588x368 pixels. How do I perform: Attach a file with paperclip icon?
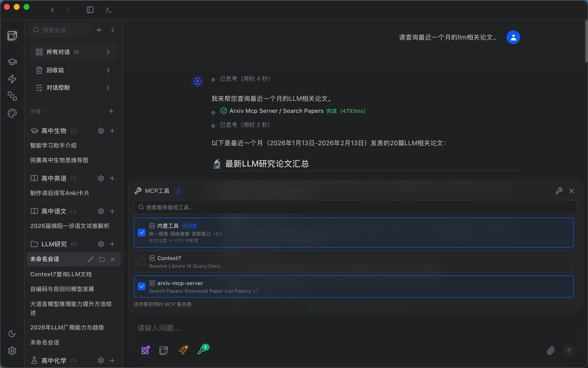pyautogui.click(x=551, y=351)
